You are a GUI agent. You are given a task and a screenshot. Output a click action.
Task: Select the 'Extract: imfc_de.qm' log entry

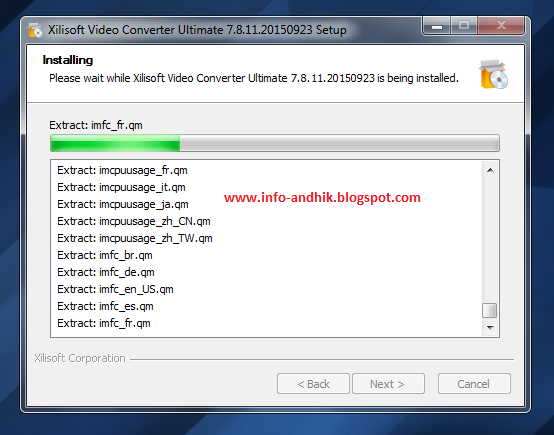tap(106, 272)
